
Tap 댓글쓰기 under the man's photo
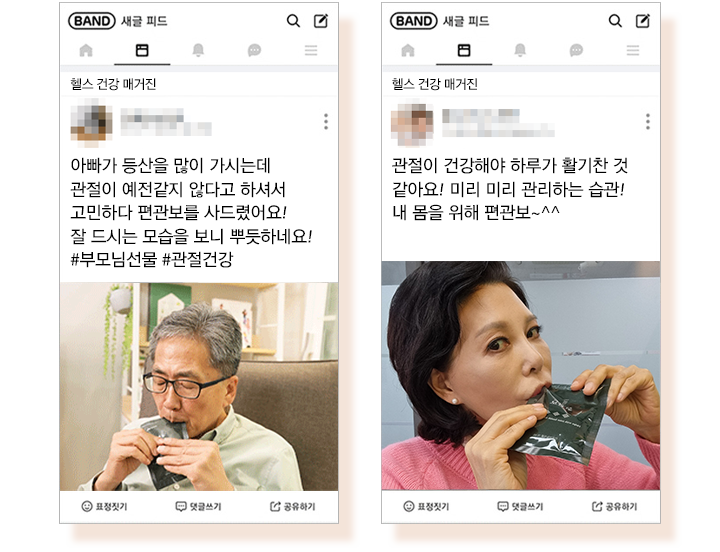[x=198, y=507]
